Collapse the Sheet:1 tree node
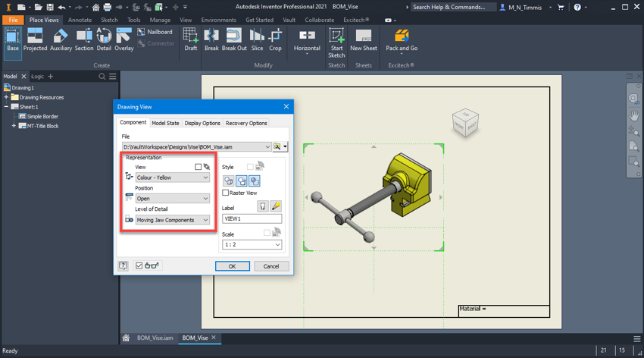 coord(6,107)
